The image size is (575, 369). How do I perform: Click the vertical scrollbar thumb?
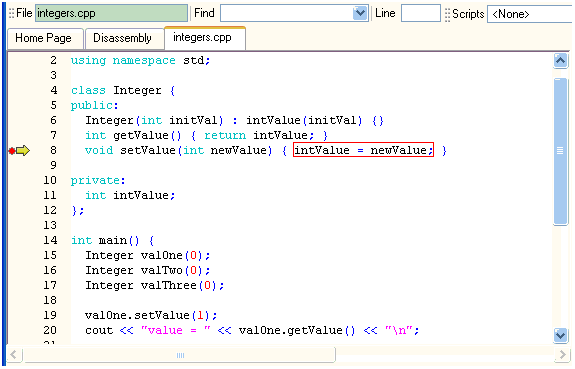(560, 151)
